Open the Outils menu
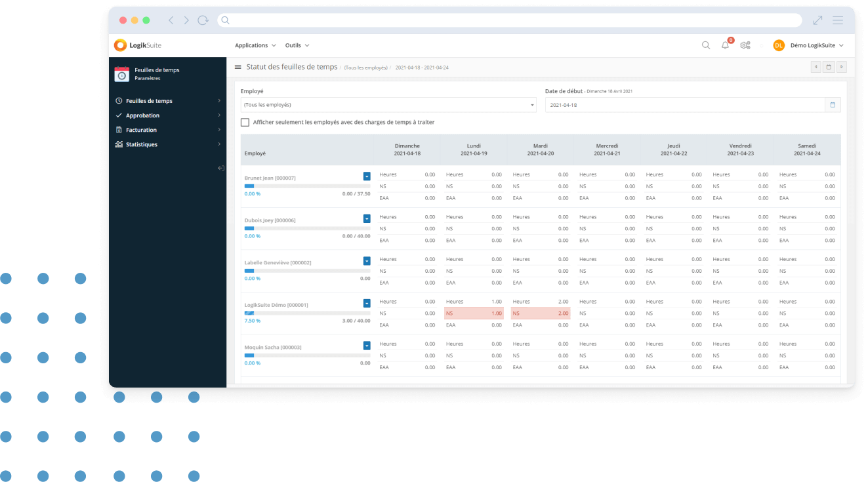Image resolution: width=868 pixels, height=482 pixels. point(297,45)
